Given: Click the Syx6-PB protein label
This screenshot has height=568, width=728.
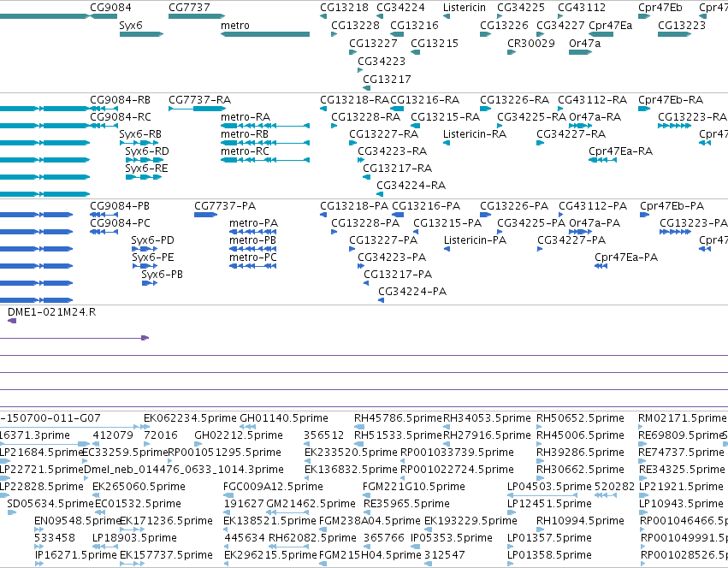Looking at the screenshot, I should (162, 275).
